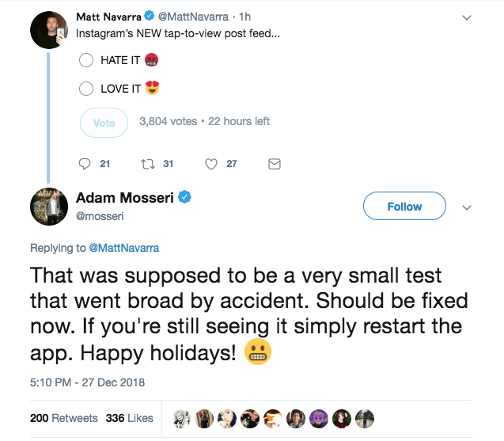Click the reply icon under Matt Navarra's tweet
The image size is (504, 441).
click(85, 164)
